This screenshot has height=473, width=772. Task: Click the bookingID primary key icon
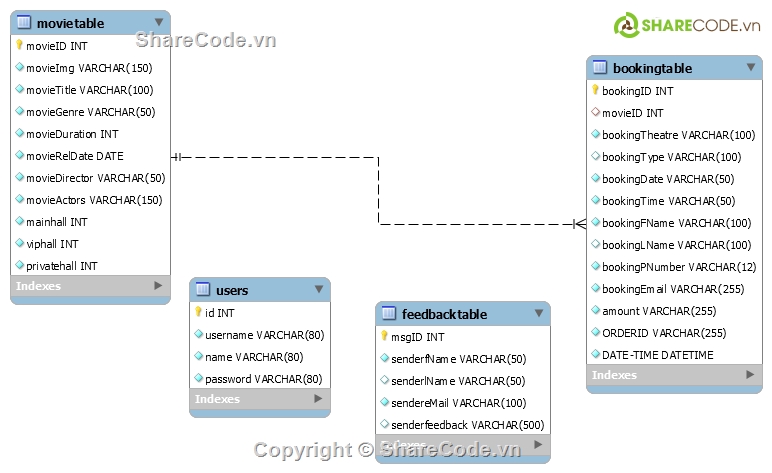coord(595,90)
